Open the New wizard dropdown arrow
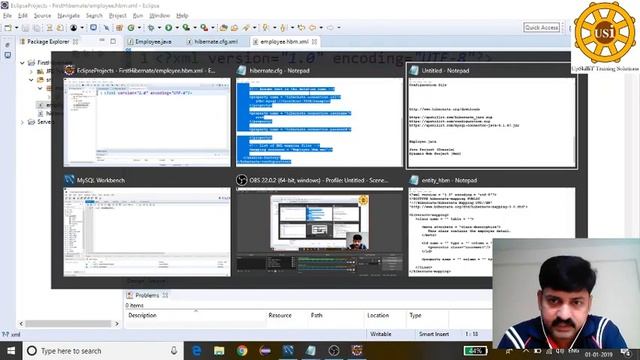640x360 pixels. click(x=17, y=28)
